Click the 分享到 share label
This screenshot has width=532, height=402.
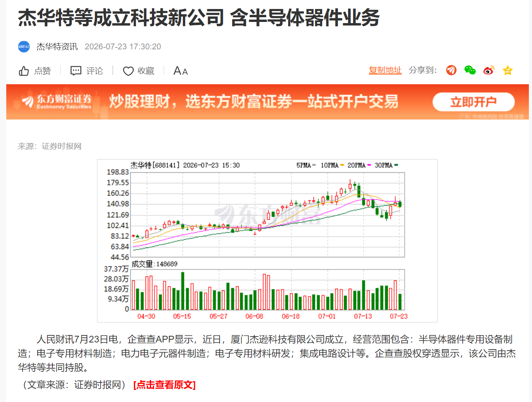(423, 70)
